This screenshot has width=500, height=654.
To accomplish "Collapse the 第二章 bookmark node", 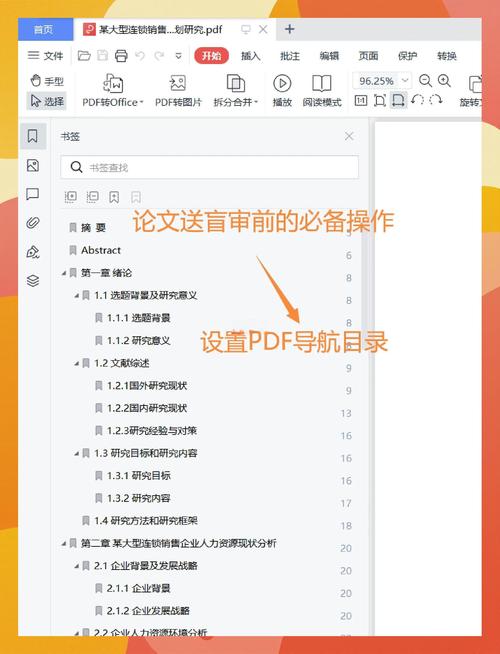I will tap(64, 543).
